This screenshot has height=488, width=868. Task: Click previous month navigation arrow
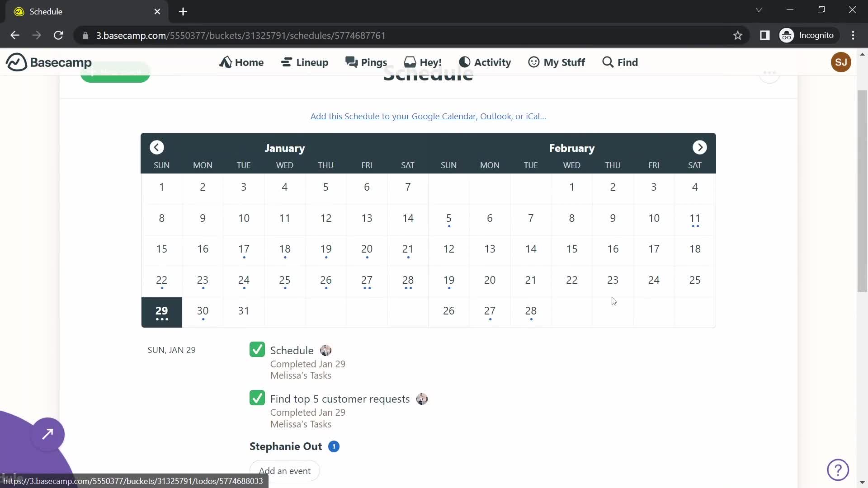(x=157, y=148)
